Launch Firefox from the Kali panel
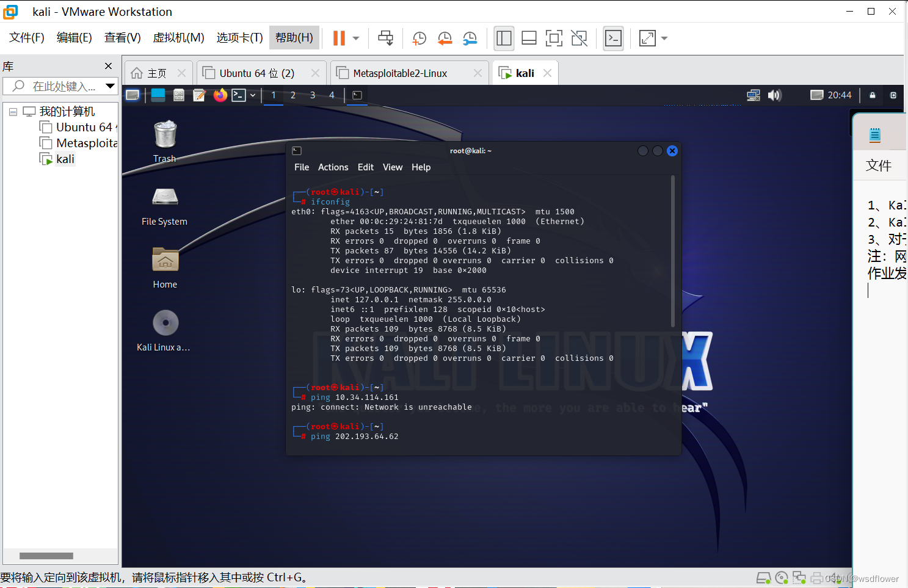This screenshot has height=588, width=908. 220,95
